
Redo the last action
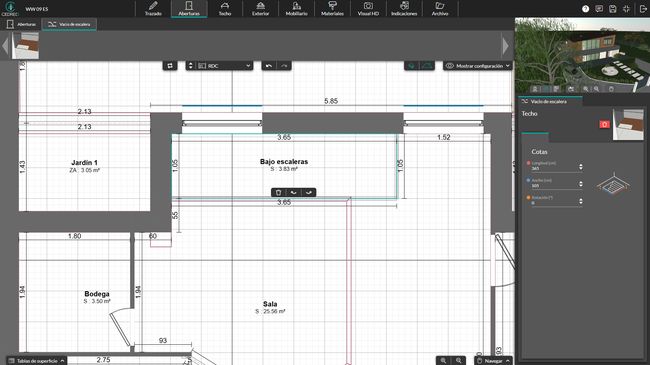[x=284, y=66]
